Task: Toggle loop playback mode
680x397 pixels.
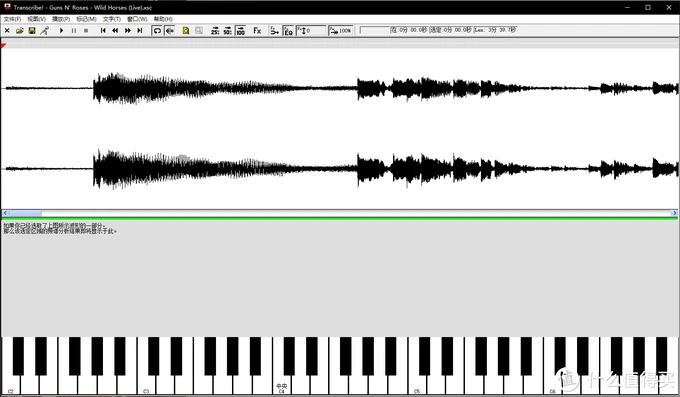Action: pyautogui.click(x=157, y=30)
